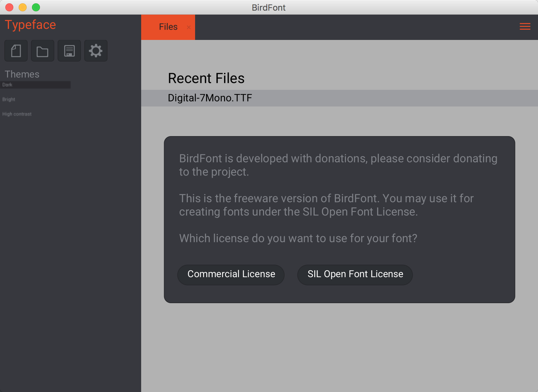Viewport: 538px width, 392px height.
Task: Open the hamburger menu at the top right
Action: pos(525,27)
